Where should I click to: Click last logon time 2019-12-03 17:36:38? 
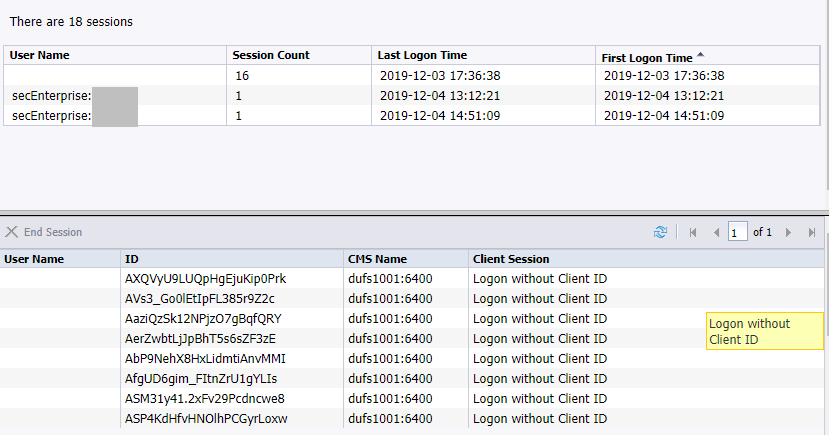pyautogui.click(x=440, y=76)
